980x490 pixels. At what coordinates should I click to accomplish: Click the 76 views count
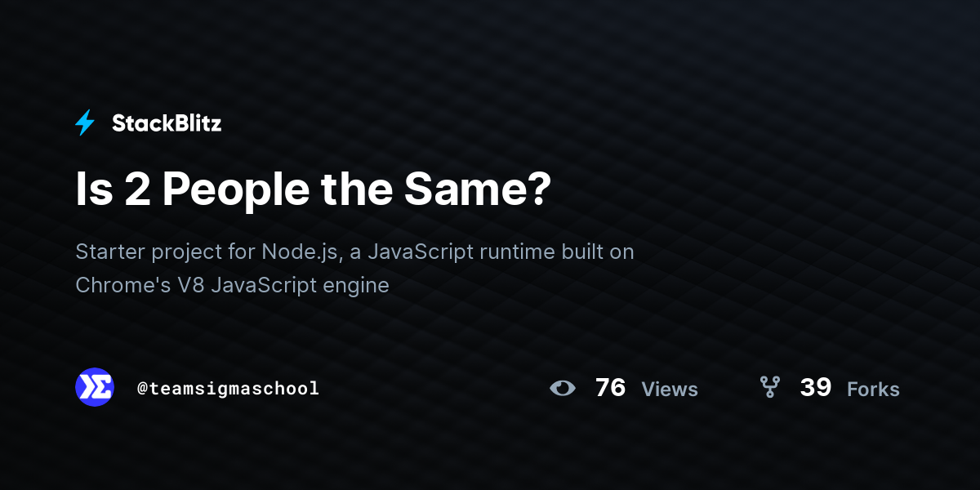(x=610, y=388)
